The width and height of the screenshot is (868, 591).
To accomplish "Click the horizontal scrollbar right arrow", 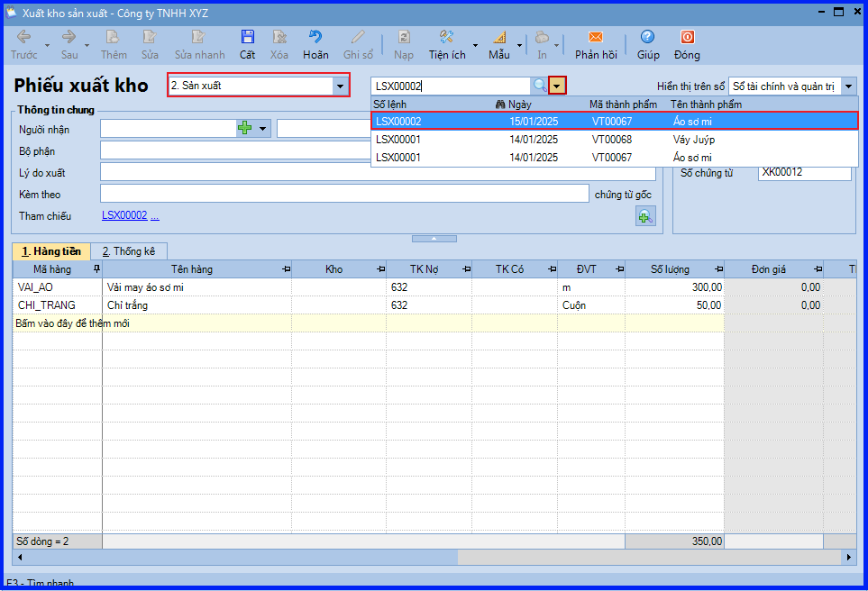I will [849, 558].
